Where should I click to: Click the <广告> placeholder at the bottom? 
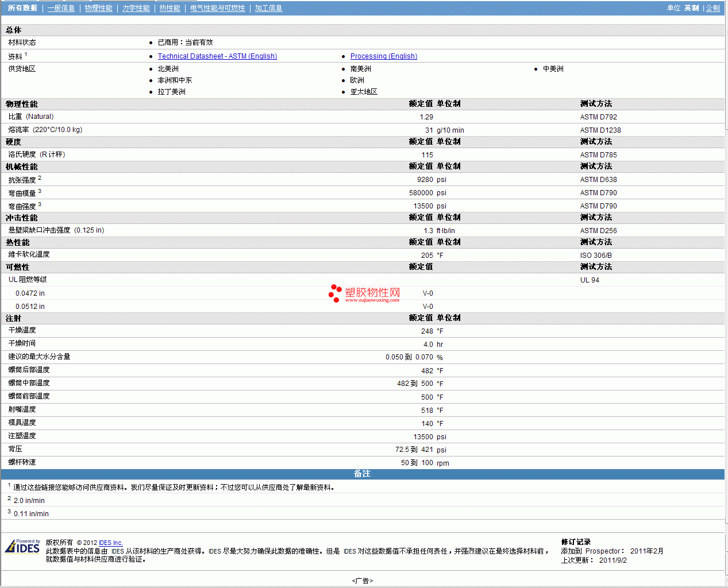pyautogui.click(x=363, y=581)
